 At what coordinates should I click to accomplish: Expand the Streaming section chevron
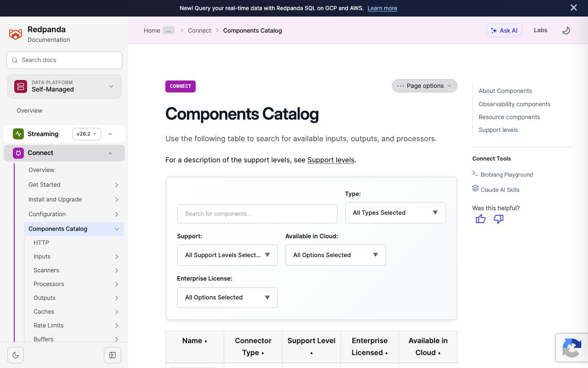pos(110,134)
